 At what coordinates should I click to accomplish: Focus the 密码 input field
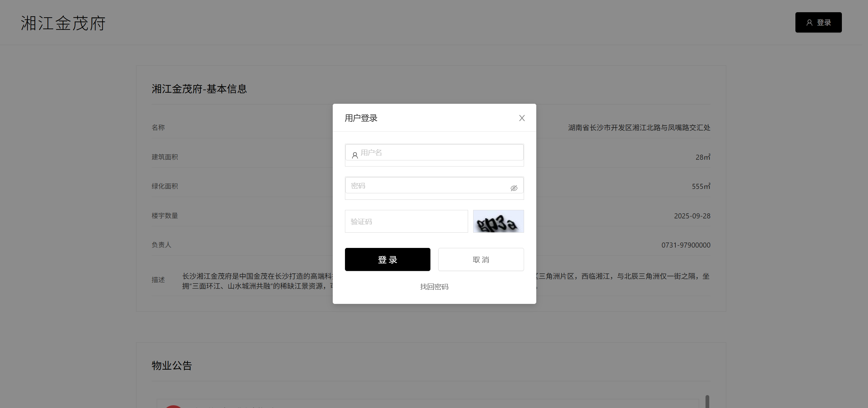pyautogui.click(x=427, y=186)
